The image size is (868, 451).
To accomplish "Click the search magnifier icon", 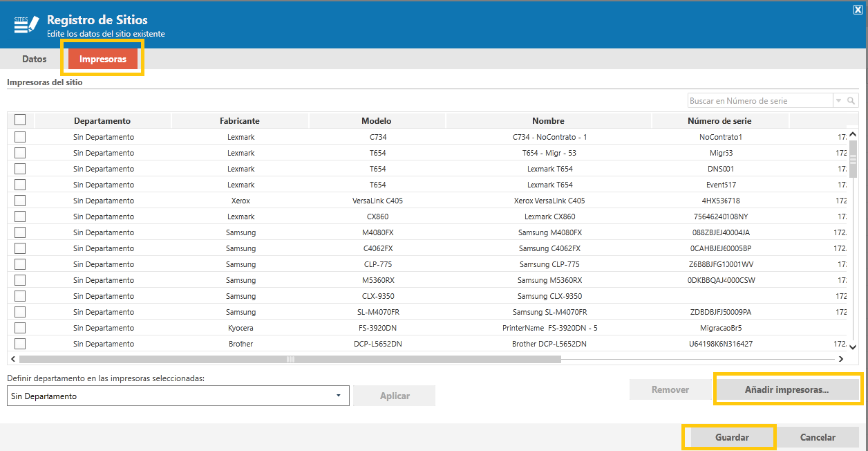I will (851, 101).
